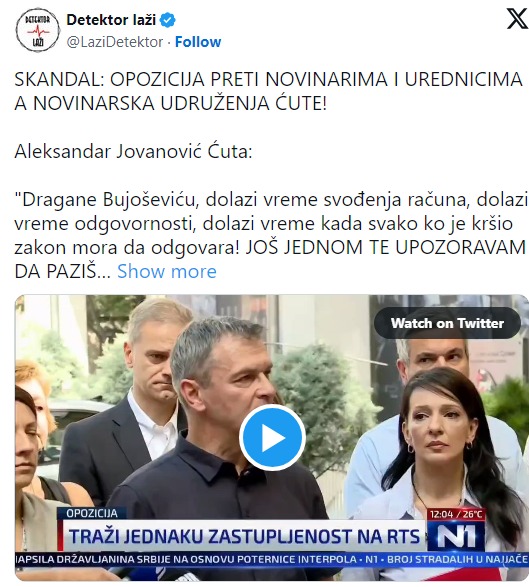529x587 pixels.
Task: Play the embedded video
Action: pos(272,437)
